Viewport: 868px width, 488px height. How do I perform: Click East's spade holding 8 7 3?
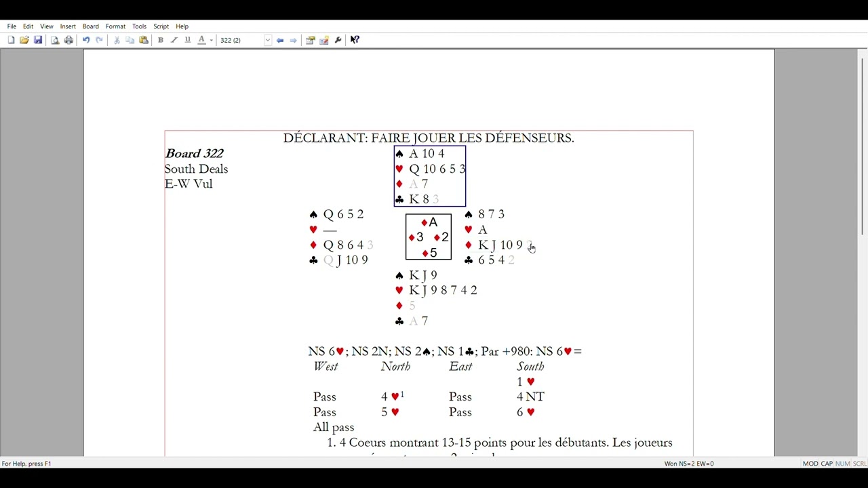pyautogui.click(x=484, y=214)
